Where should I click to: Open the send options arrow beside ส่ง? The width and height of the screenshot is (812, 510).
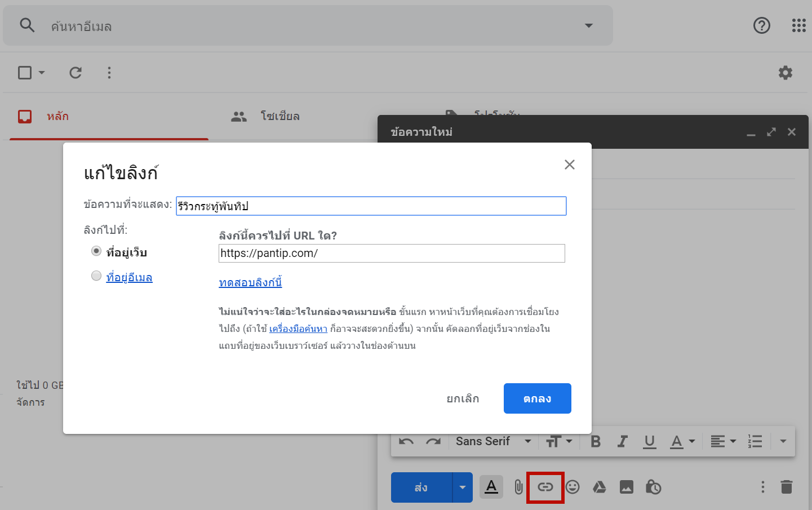pos(463,487)
